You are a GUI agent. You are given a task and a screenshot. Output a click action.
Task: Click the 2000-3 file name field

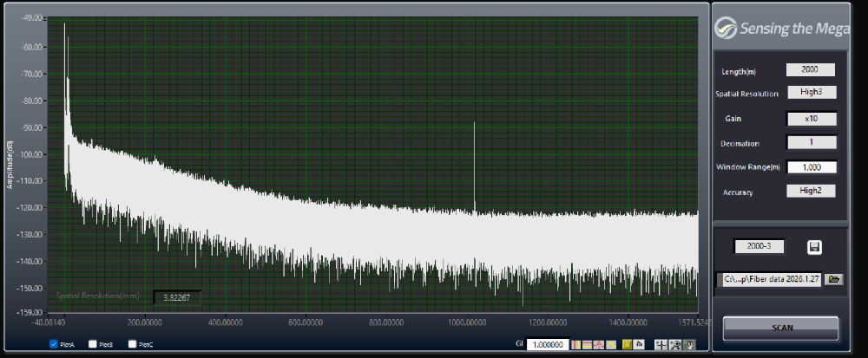point(759,246)
